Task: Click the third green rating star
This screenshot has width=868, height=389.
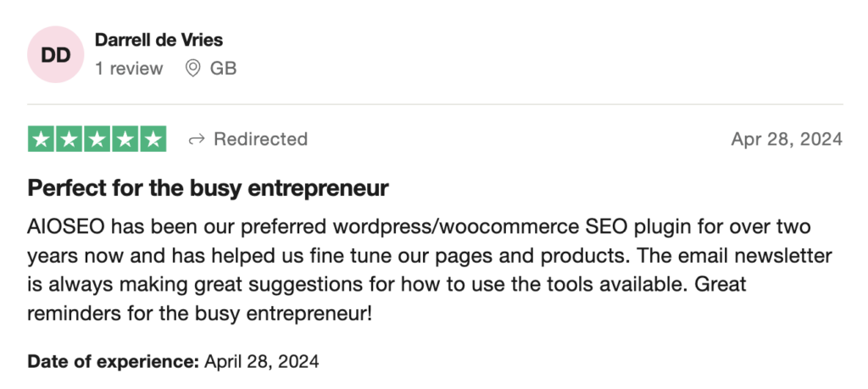Action: [97, 139]
